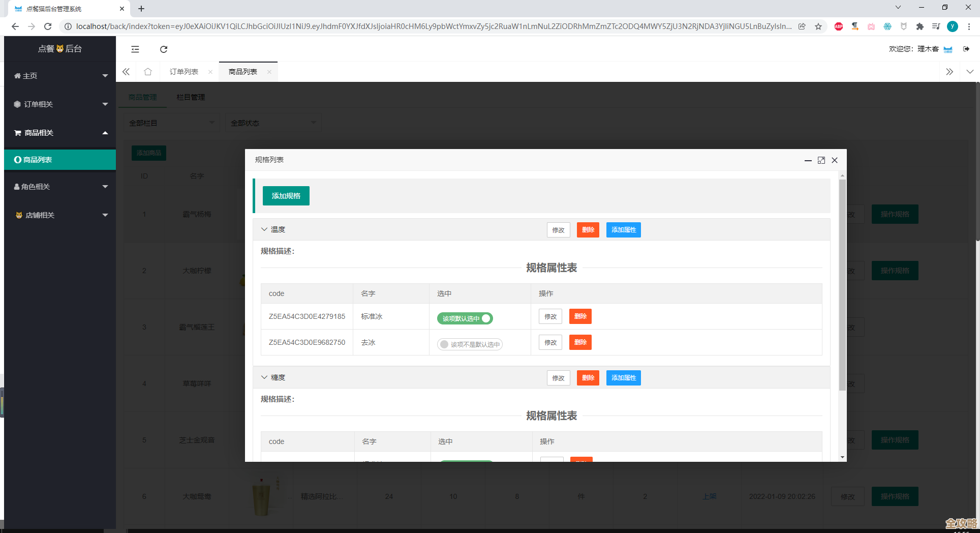This screenshot has width=980, height=533.
Task: Collapse the 温度 specification section
Action: [x=264, y=229]
